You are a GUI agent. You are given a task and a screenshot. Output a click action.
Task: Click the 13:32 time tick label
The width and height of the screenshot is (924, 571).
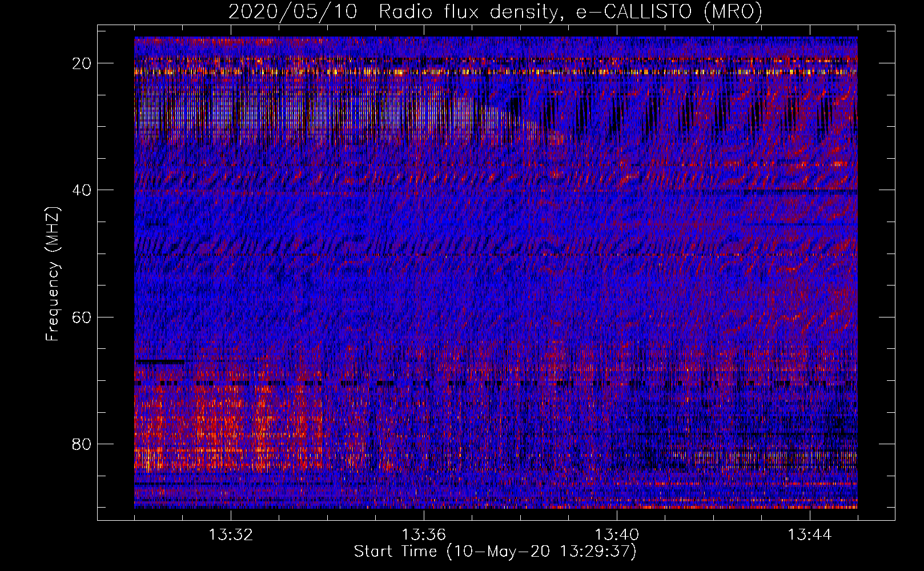click(230, 535)
